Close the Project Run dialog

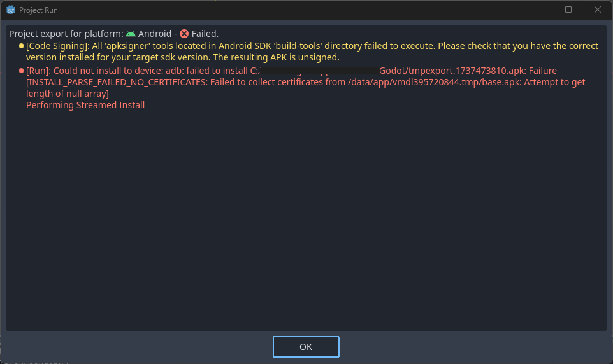click(x=597, y=10)
